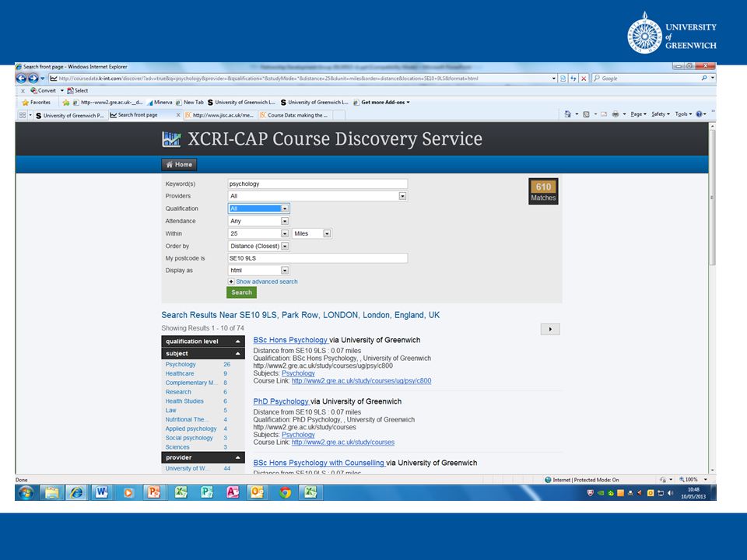
Task: Click the search magnifier in Google box
Action: tap(704, 78)
